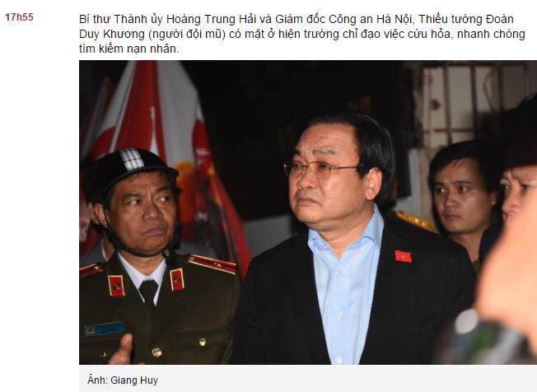Open the news photo of officials
This screenshot has width=537, height=392.
[x=308, y=212]
